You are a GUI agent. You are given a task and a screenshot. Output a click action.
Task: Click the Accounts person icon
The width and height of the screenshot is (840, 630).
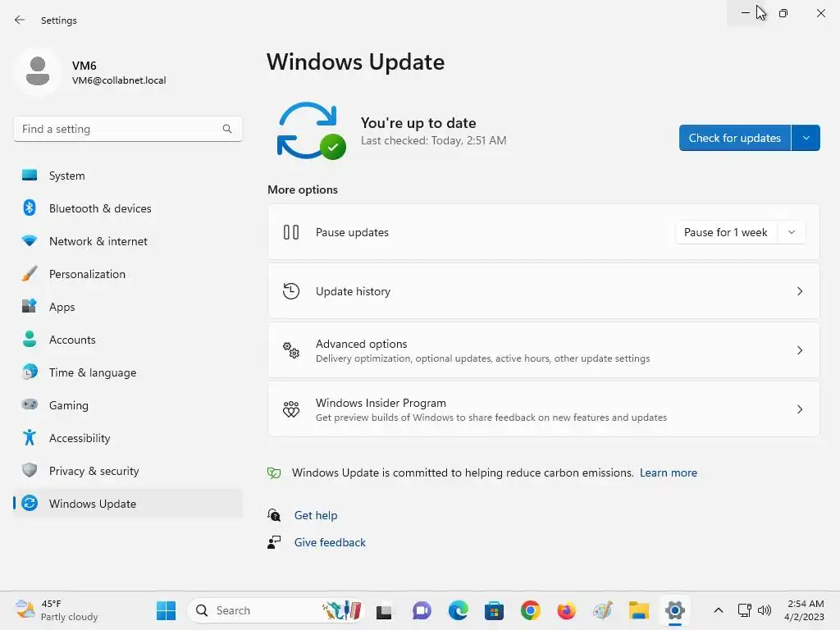(x=30, y=339)
